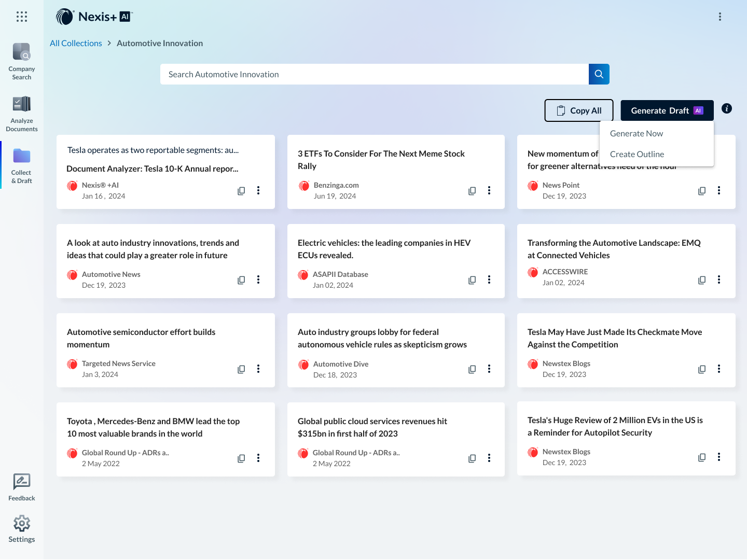Open more options for ASAPII Database card
Viewport: 747px width, 560px height.
click(x=489, y=279)
